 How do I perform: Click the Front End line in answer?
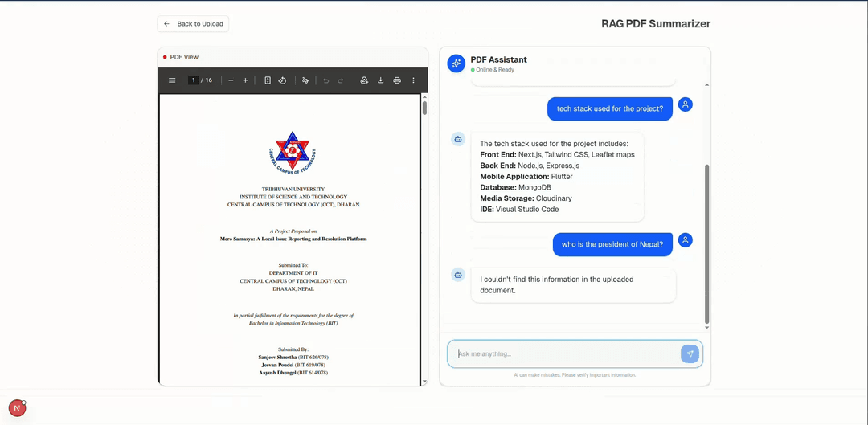point(558,154)
